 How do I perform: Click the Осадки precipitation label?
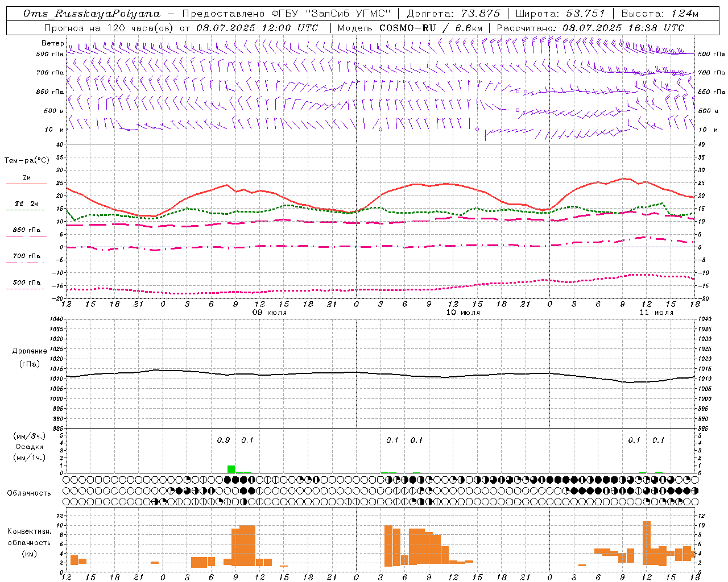30,447
